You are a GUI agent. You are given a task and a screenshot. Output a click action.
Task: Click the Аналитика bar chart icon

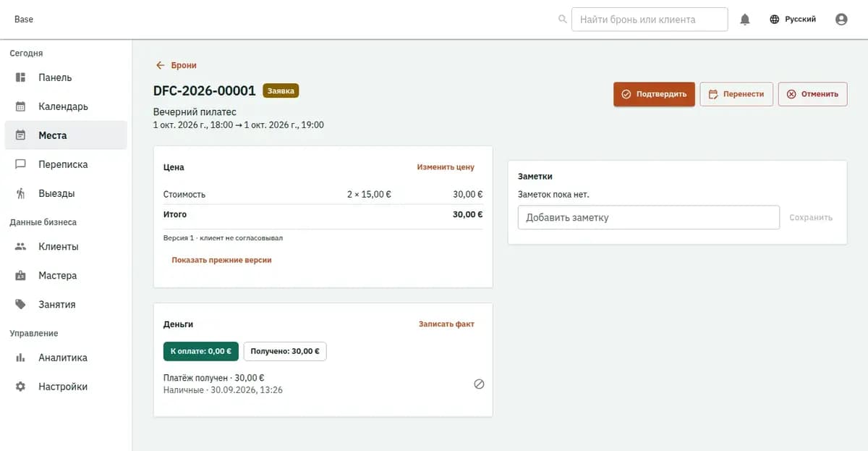pyautogui.click(x=21, y=358)
